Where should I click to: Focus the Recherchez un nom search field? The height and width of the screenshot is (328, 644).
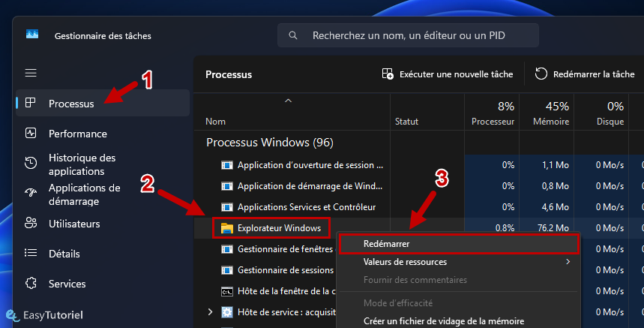408,35
